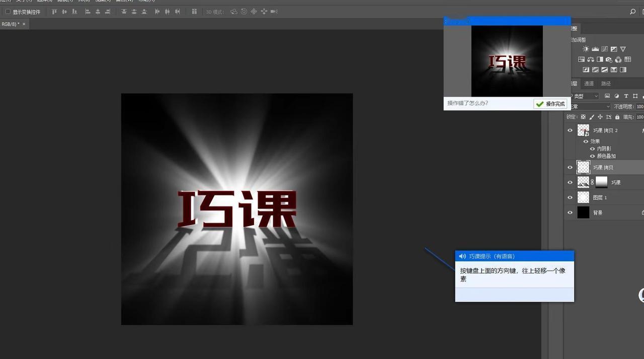Image resolution: width=644 pixels, height=359 pixels.
Task: Add a Selective Color adjustment
Action: point(614,69)
